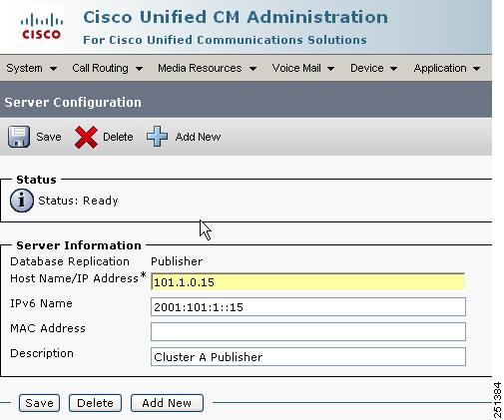The image size is (504, 420).
Task: Click the bottom Add New button
Action: coord(167,403)
